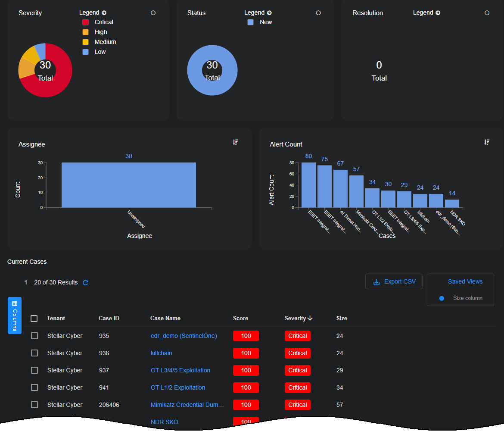Toggle the select-all checkbox in table header
This screenshot has width=504, height=431.
pyautogui.click(x=34, y=319)
